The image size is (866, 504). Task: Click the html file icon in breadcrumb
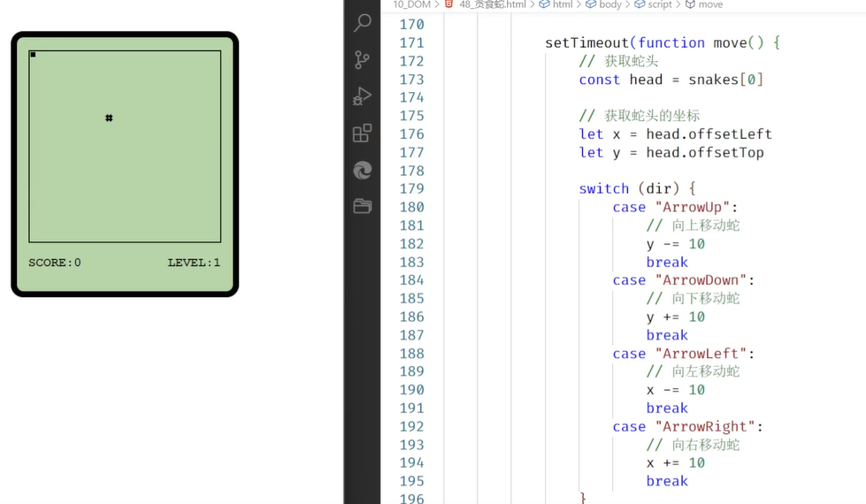click(449, 4)
